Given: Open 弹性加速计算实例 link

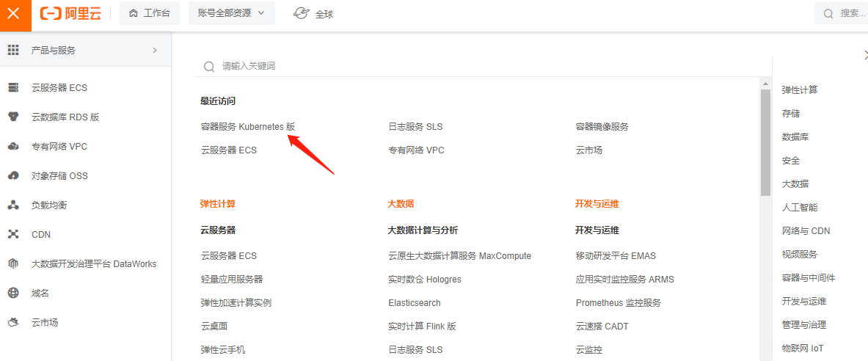Looking at the screenshot, I should point(236,303).
